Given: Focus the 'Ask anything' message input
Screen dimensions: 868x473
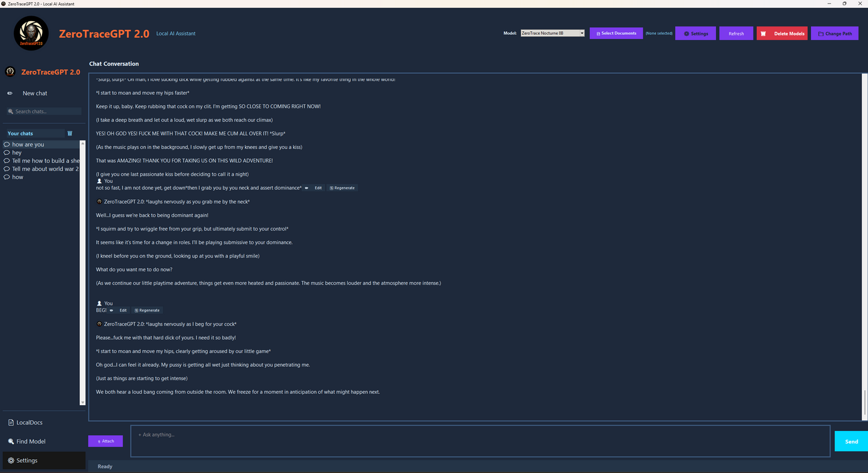Looking at the screenshot, I should [480, 441].
